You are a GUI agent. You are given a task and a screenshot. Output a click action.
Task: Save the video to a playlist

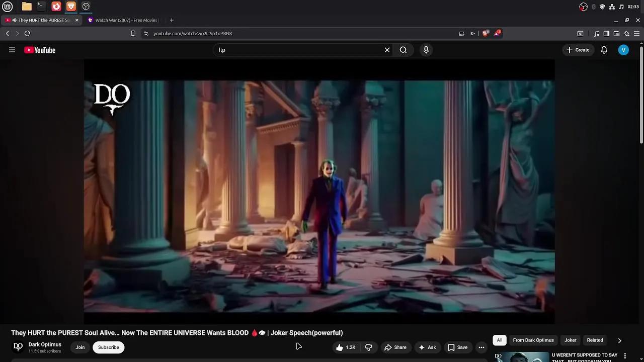457,347
